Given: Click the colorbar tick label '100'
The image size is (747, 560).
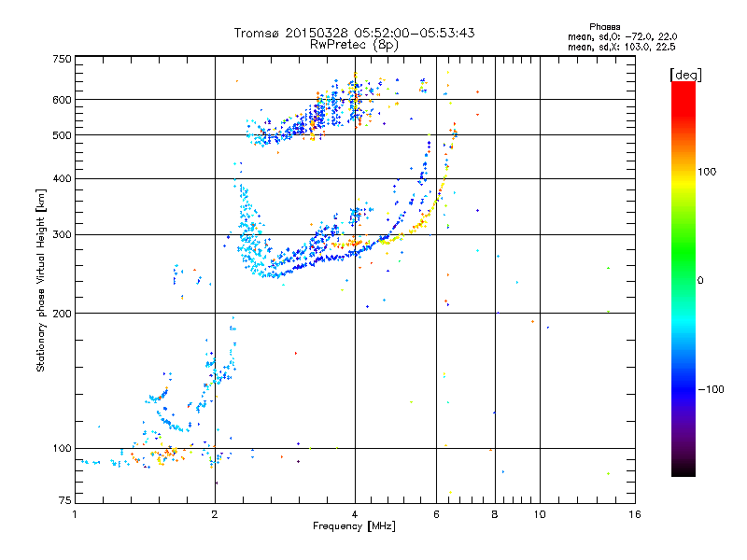Looking at the screenshot, I should (x=707, y=172).
